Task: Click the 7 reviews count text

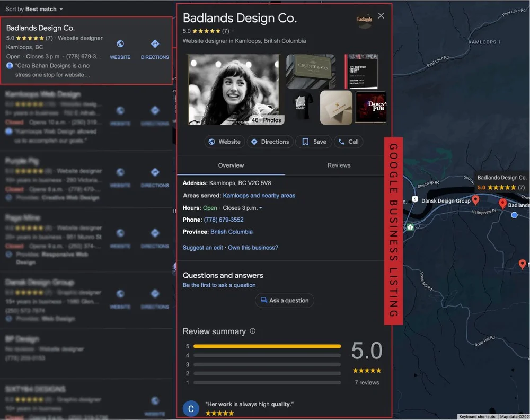Action: tap(367, 382)
